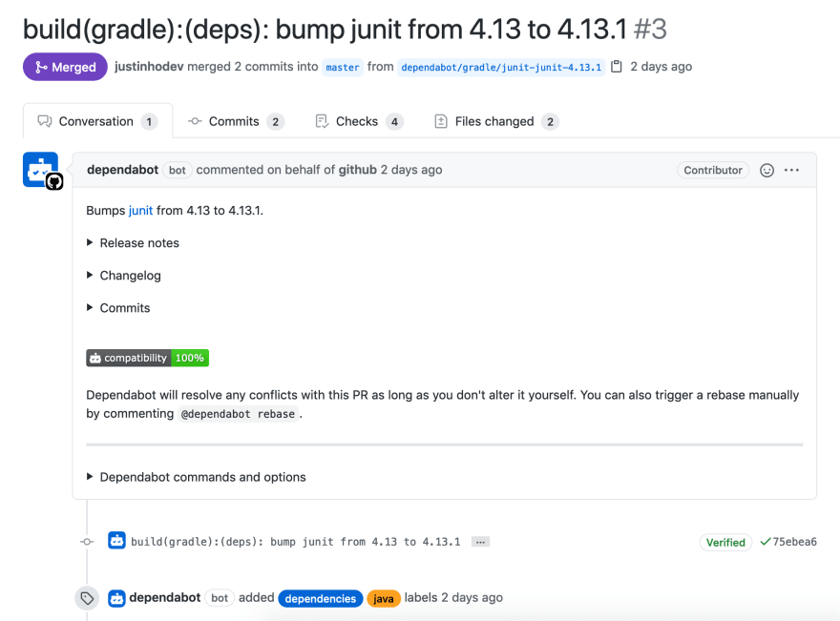
Task: Open the master branch link
Action: point(343,68)
